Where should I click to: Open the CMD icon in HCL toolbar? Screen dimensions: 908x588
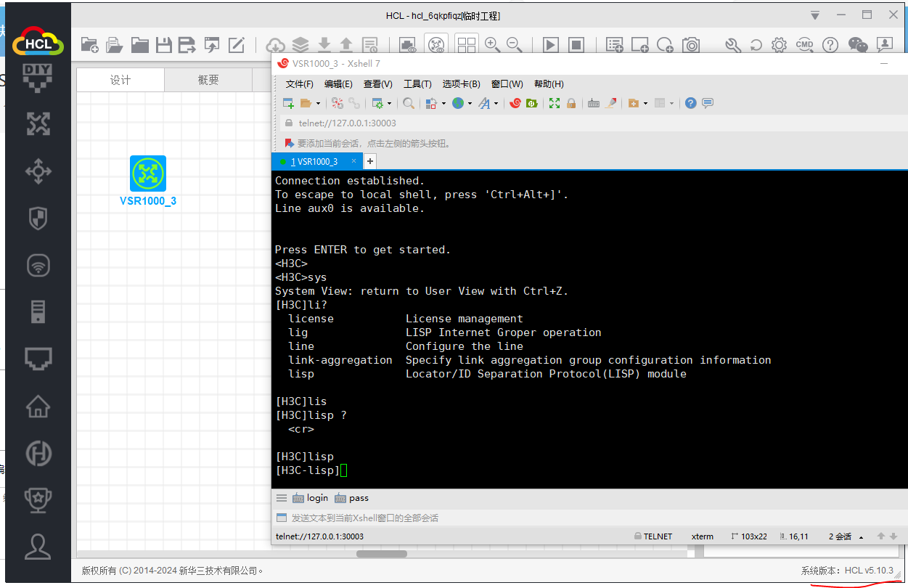(x=804, y=45)
